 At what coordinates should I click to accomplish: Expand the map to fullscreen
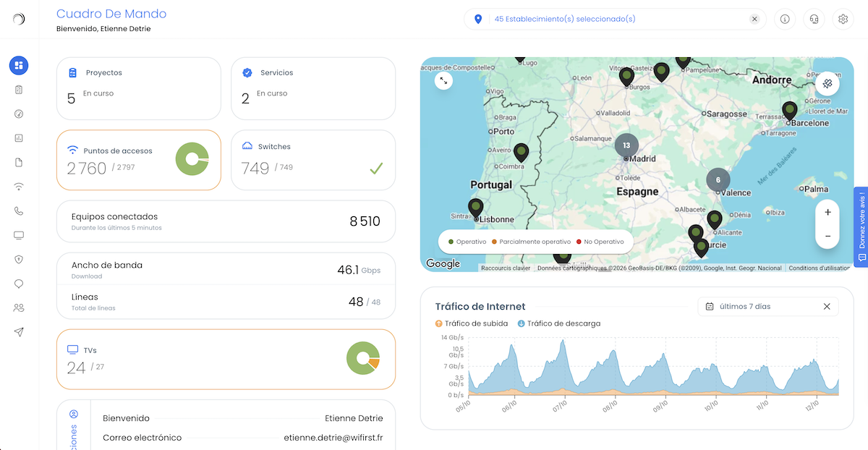443,81
